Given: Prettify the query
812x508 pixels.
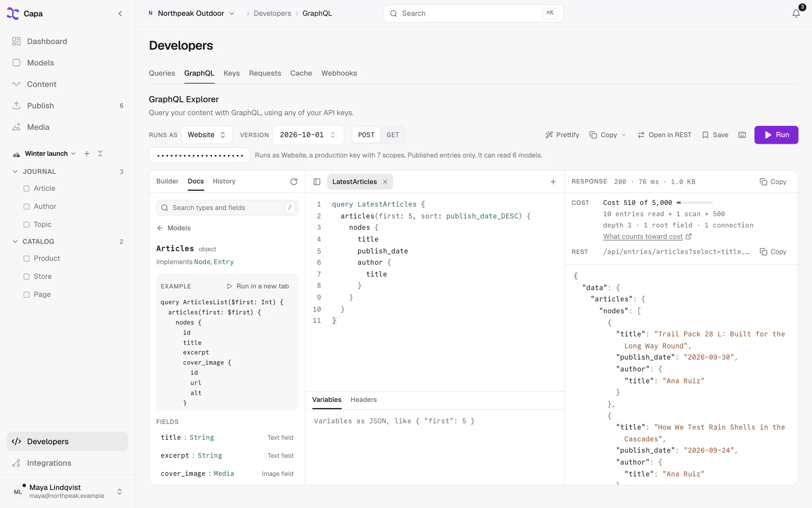Looking at the screenshot, I should coord(562,135).
